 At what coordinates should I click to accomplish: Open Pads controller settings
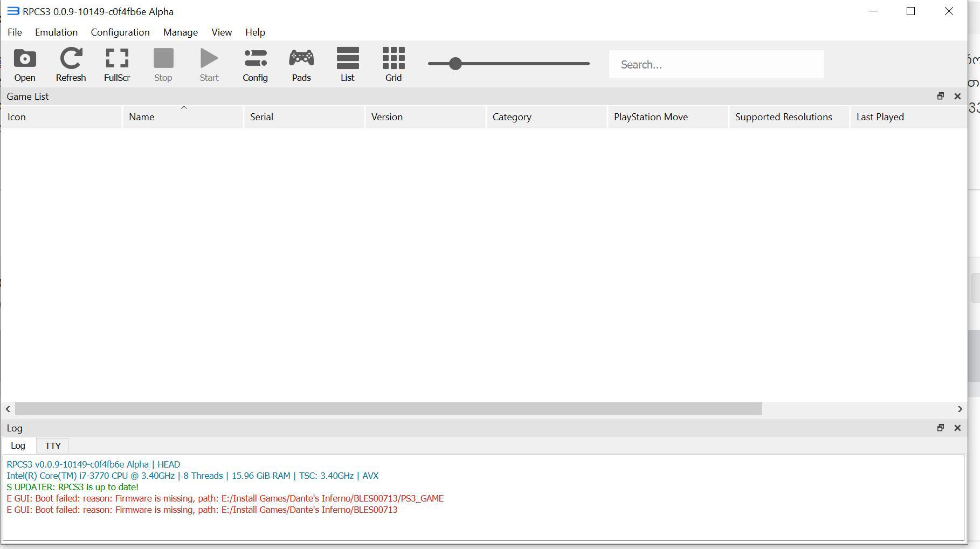(x=301, y=65)
